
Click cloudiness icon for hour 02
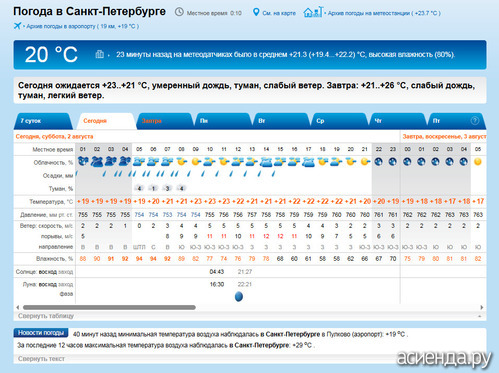tap(97, 162)
